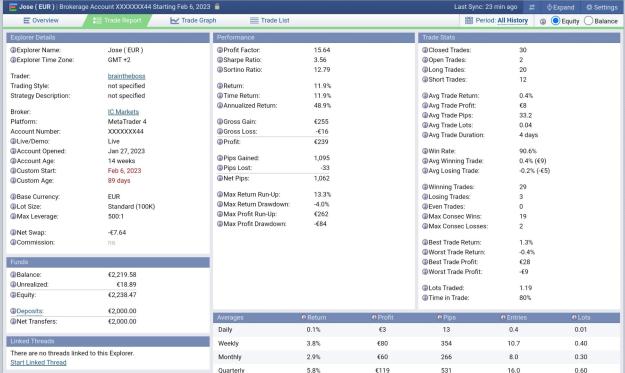The width and height of the screenshot is (625, 373).
Task: Click the info icon beside Sharpe Ratio
Action: 220,60
